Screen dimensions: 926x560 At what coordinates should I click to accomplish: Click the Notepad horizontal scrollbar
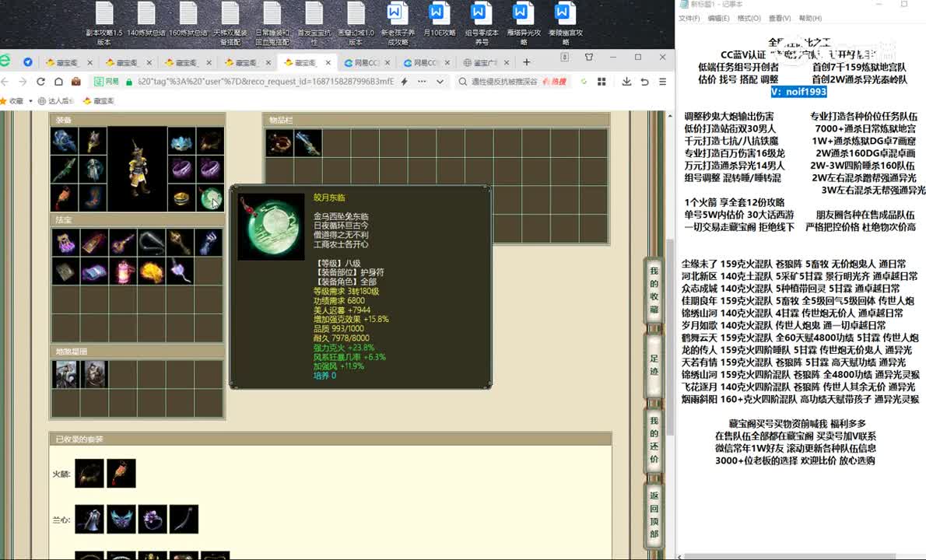coord(791,556)
